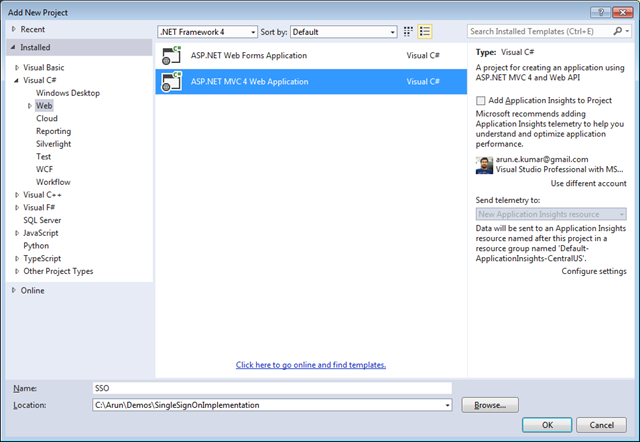640x442 pixels.
Task: Select the Cloud category under Visual C#
Action: [x=47, y=118]
